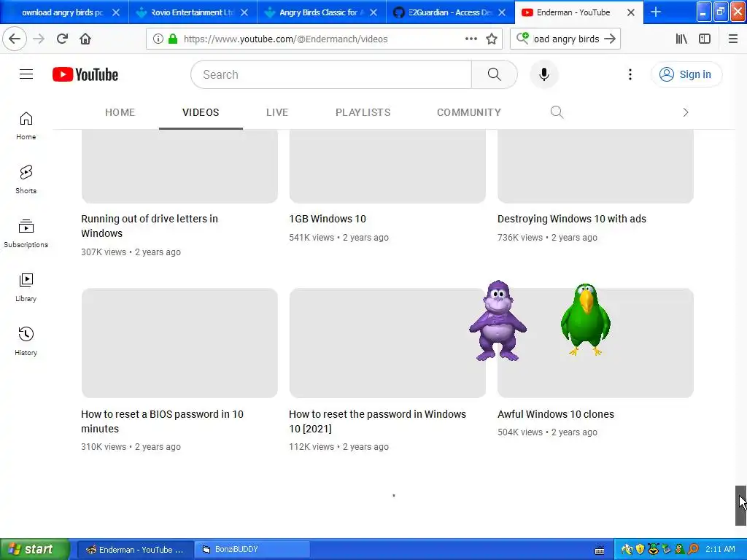Click the page vertical scrollbar thumb

pyautogui.click(x=740, y=505)
